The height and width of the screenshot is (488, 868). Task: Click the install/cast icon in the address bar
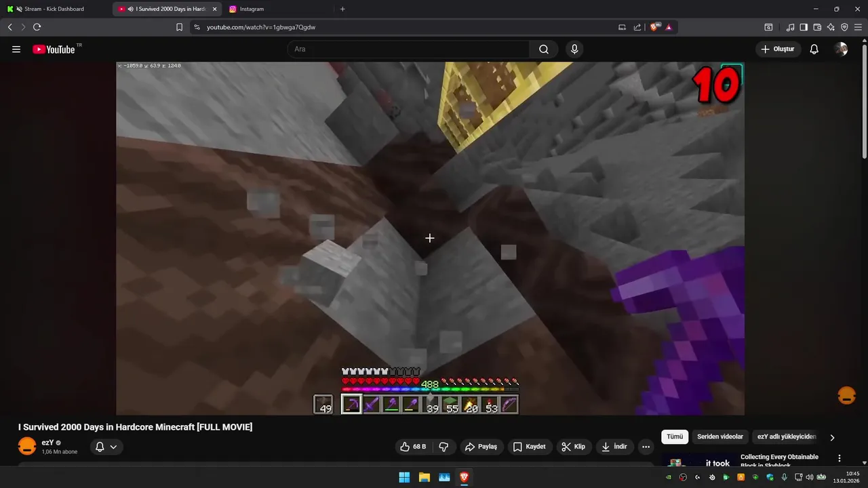[x=622, y=27]
